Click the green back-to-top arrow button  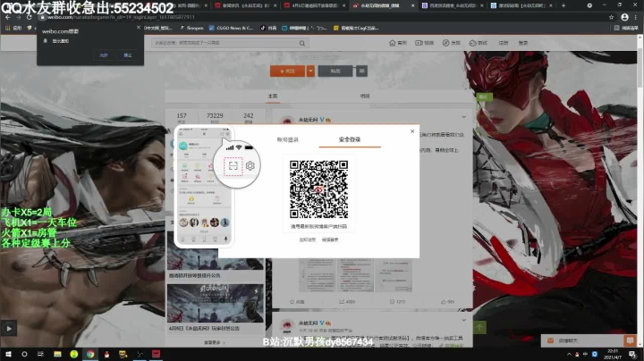479,327
